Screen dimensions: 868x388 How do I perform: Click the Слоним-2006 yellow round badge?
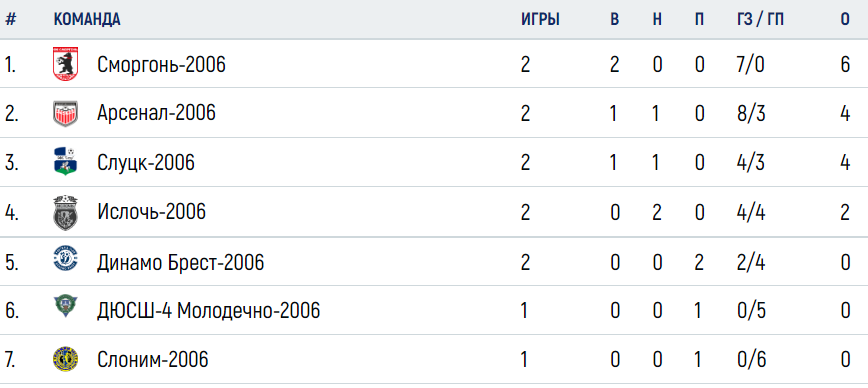tap(65, 359)
